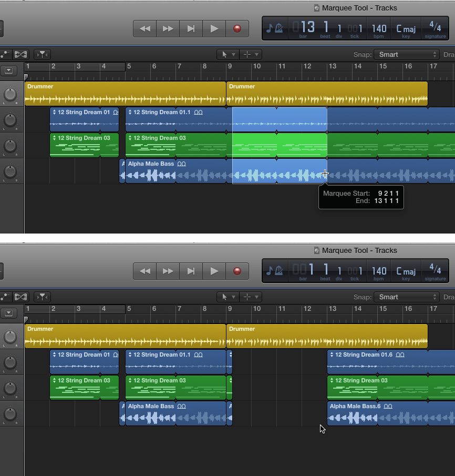
Task: Adjust Drummer track knob in bottom window
Action: tap(11, 337)
